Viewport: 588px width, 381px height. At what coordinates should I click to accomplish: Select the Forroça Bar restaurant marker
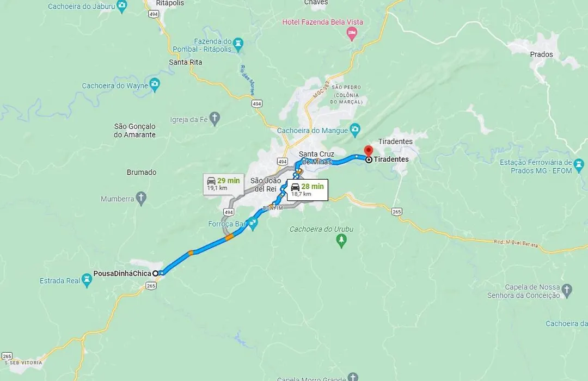point(253,224)
